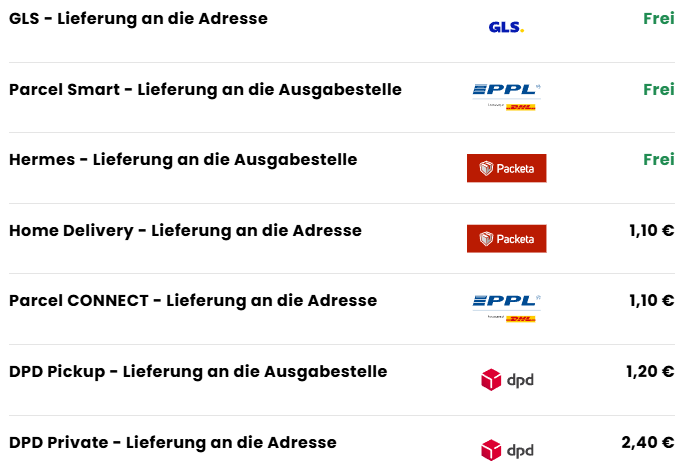This screenshot has width=680, height=475.
Task: Click the PPL logo for Parcel CONNECT
Action: tap(506, 307)
